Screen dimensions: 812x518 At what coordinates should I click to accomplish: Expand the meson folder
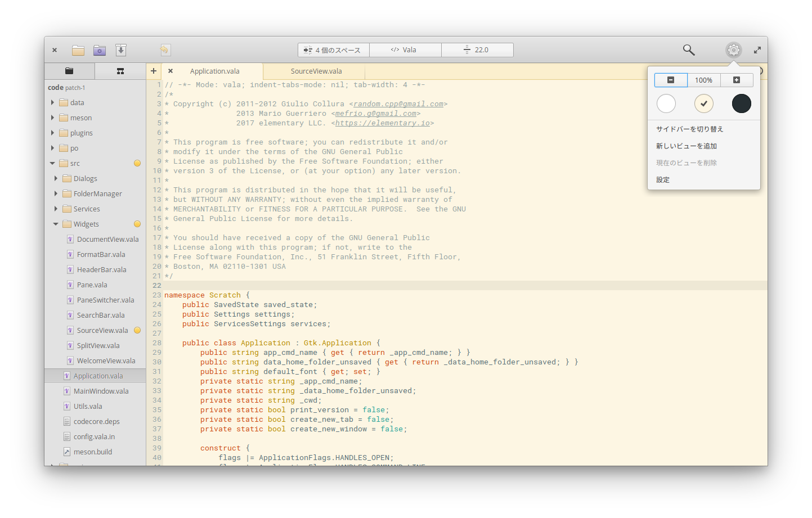pyautogui.click(x=52, y=118)
